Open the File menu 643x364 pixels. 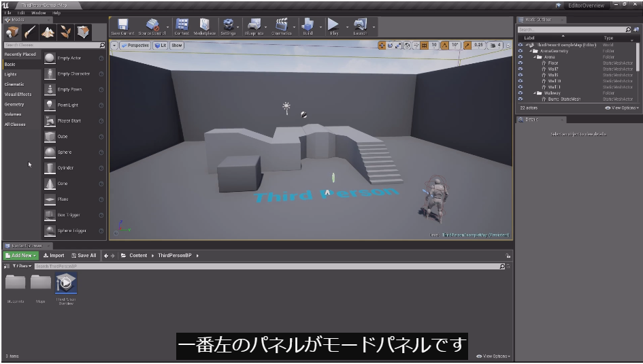click(7, 13)
